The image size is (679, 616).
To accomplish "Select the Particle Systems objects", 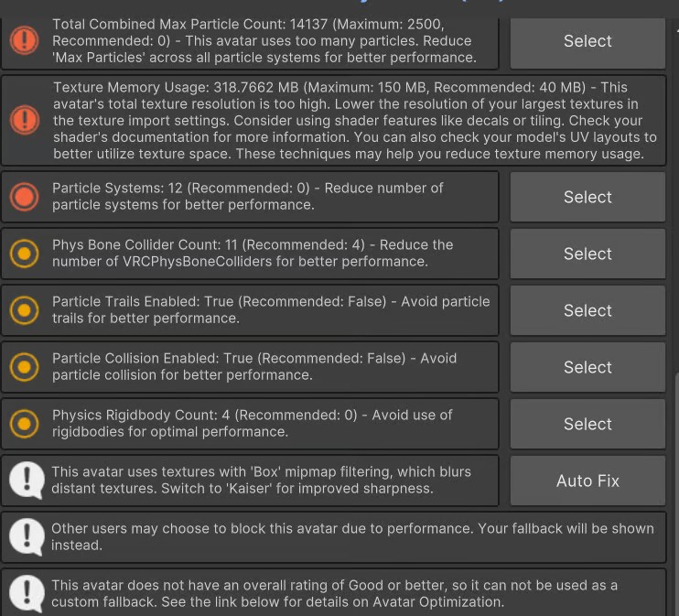I will pos(587,197).
